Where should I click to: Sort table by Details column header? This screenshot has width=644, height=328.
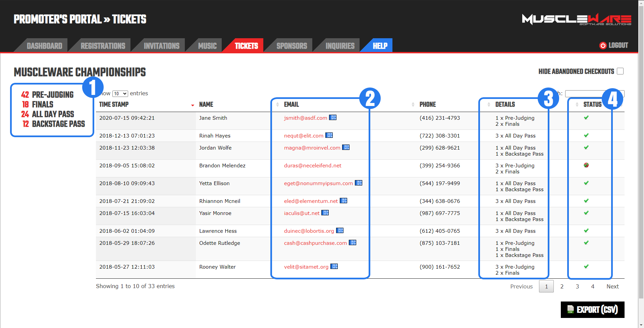[x=505, y=105]
